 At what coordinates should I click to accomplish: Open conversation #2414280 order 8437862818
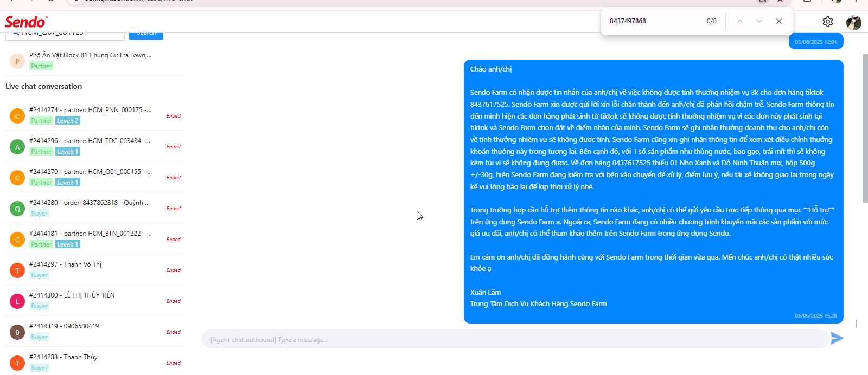[95, 208]
